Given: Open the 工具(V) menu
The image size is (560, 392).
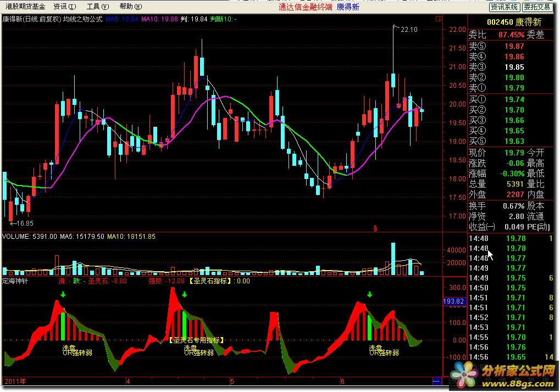Looking at the screenshot, I should click(x=98, y=7).
